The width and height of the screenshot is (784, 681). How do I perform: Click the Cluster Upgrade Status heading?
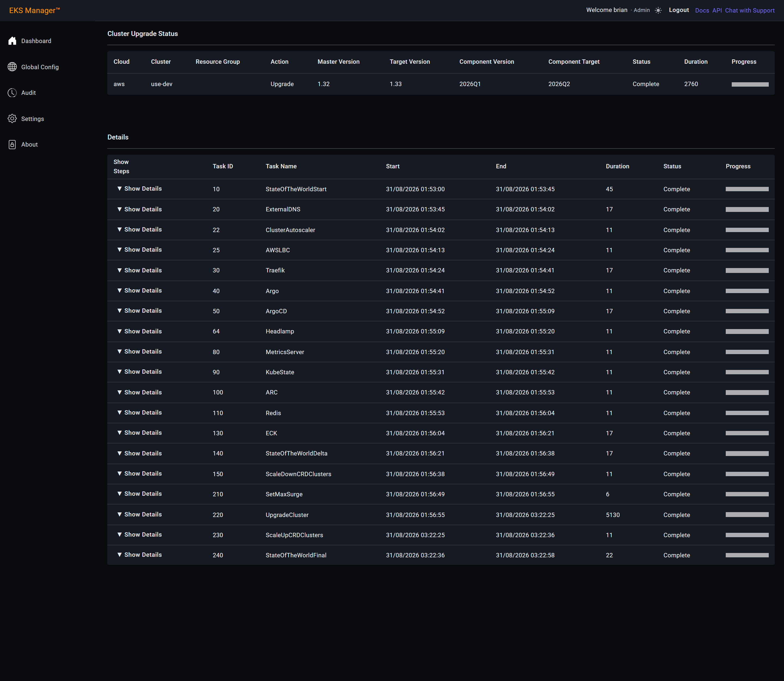click(142, 34)
